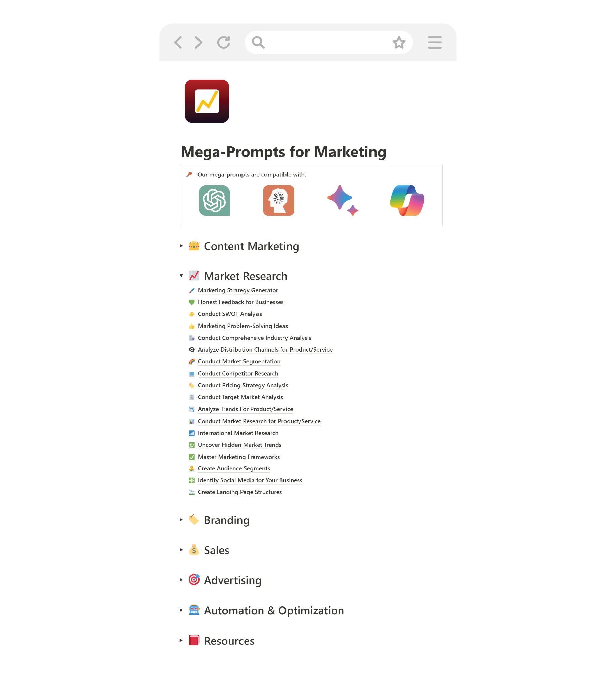The width and height of the screenshot is (616, 693).
Task: Click the Gemini sparkle logo
Action: pyautogui.click(x=342, y=200)
